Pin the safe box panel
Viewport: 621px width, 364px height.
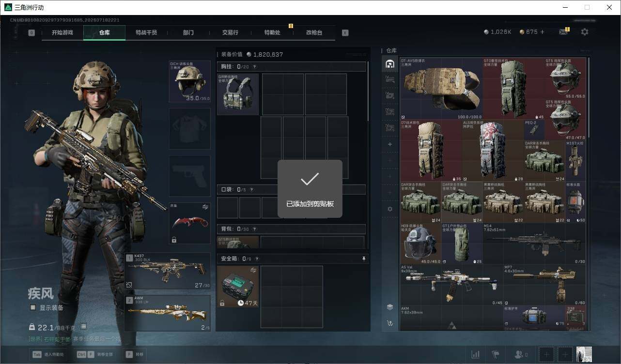[364, 259]
